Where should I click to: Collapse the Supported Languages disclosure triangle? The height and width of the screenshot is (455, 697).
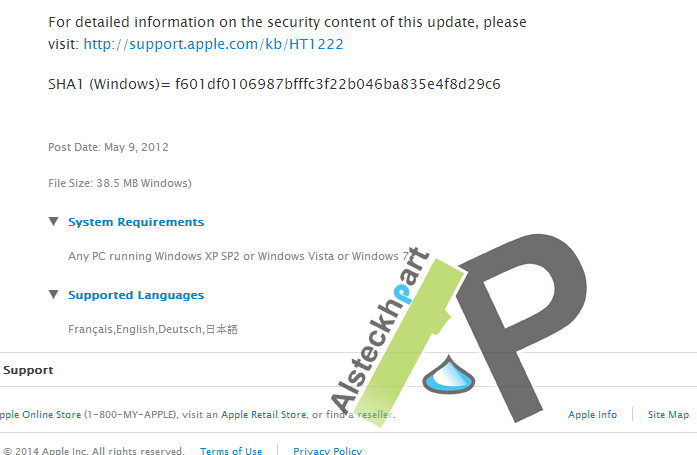pos(54,295)
